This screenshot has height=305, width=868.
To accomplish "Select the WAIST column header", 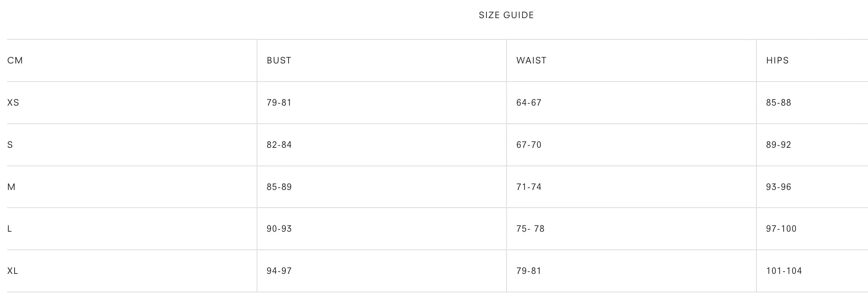I will point(531,61).
